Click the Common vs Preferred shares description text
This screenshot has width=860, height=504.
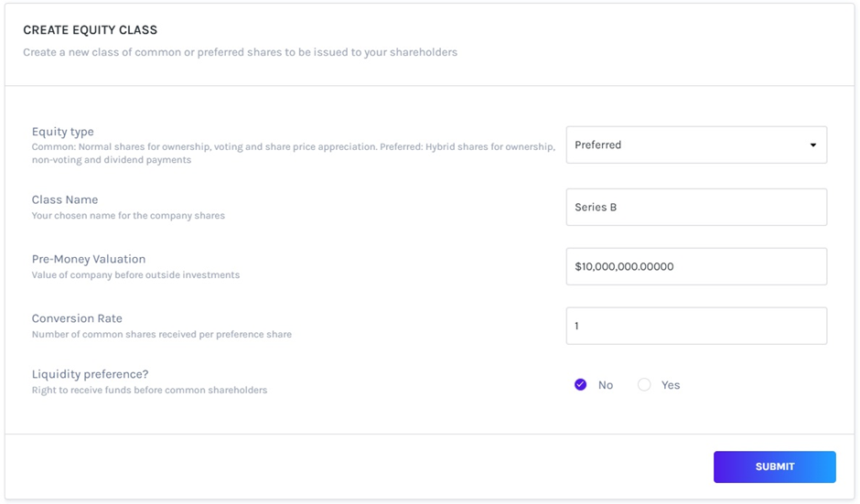[x=293, y=153]
